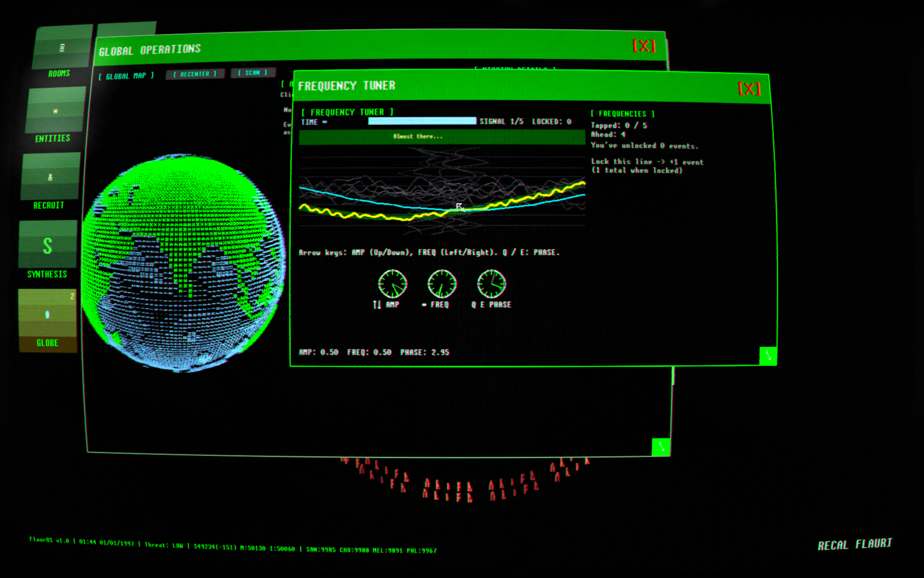Click the 'AMP: 0.50' readout
The image size is (924, 578).
[x=318, y=352]
